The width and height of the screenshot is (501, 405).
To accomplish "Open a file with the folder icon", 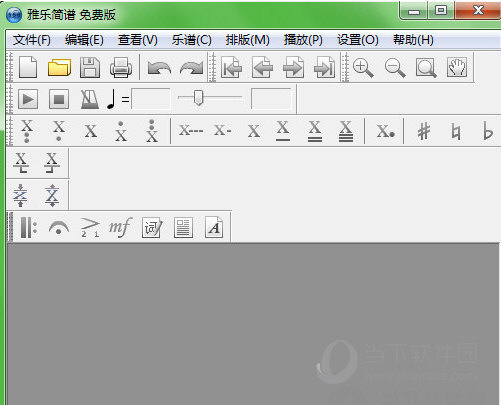I will pos(59,67).
